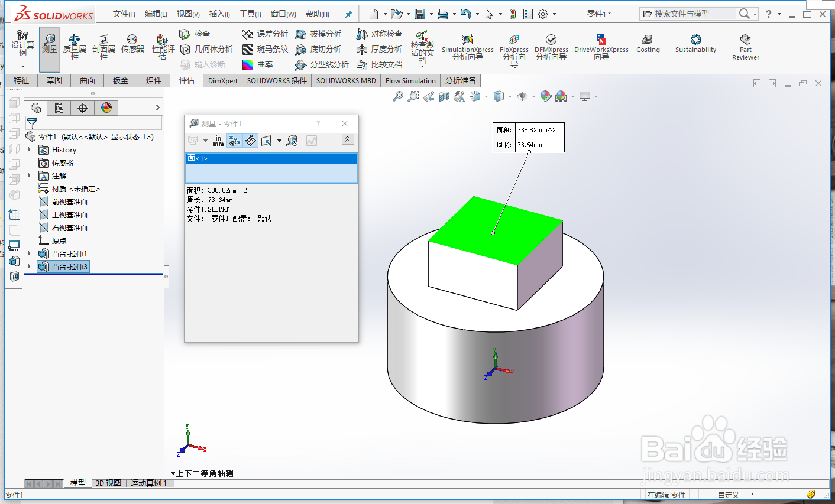Switch to the 钣金 sheet metal tab

coord(121,80)
